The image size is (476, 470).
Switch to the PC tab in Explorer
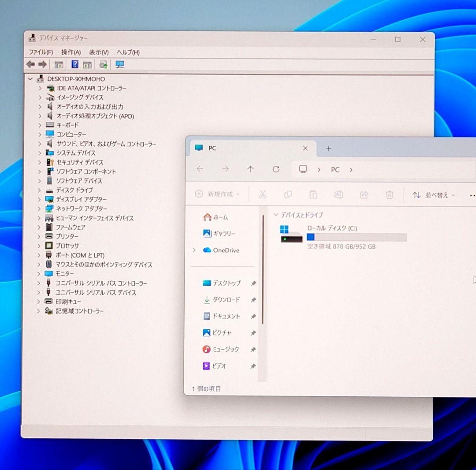click(x=212, y=148)
